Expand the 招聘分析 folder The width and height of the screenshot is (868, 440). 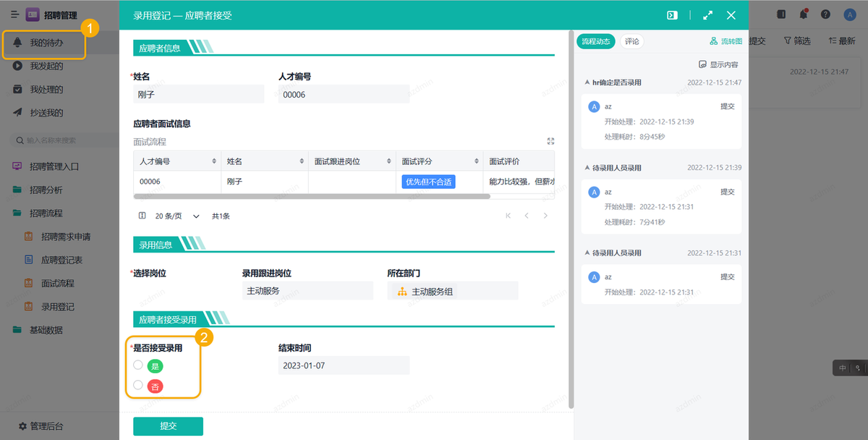click(x=46, y=190)
